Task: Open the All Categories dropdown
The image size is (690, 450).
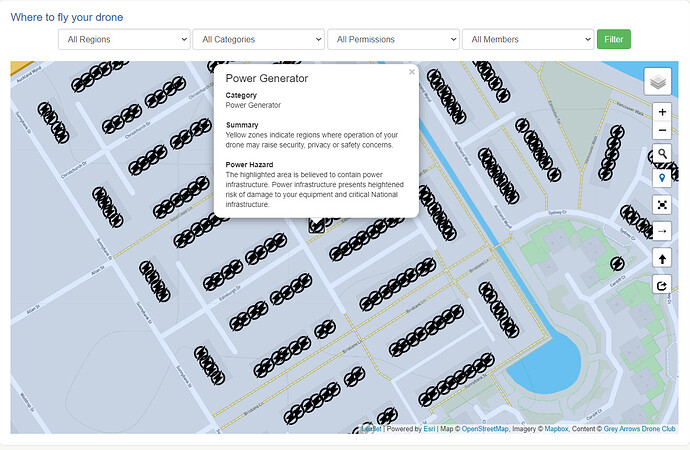Action: [258, 39]
